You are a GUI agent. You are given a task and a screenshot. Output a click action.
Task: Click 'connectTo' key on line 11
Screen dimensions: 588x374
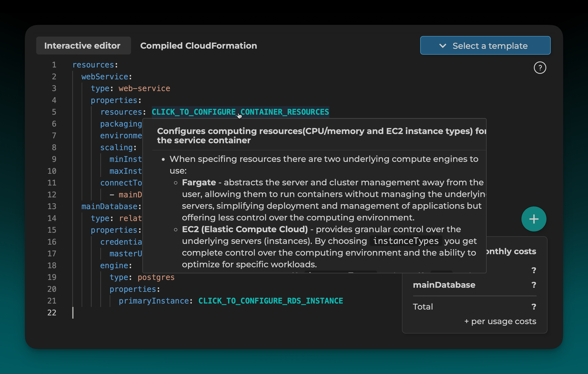click(121, 183)
